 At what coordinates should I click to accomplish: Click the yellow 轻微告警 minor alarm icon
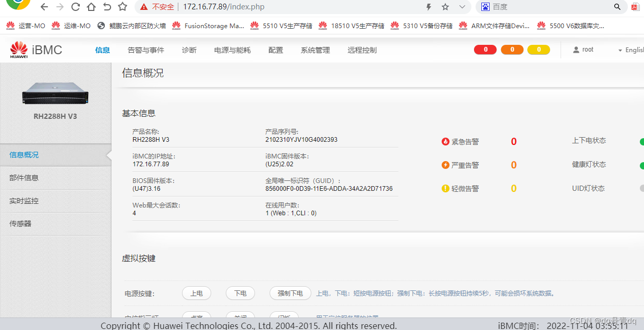445,189
